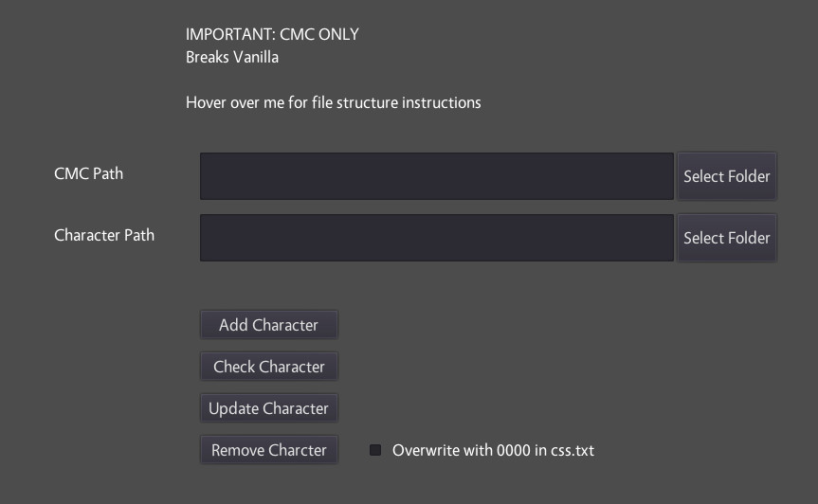Click the Check Character button
This screenshot has height=504, width=818.
(x=268, y=367)
